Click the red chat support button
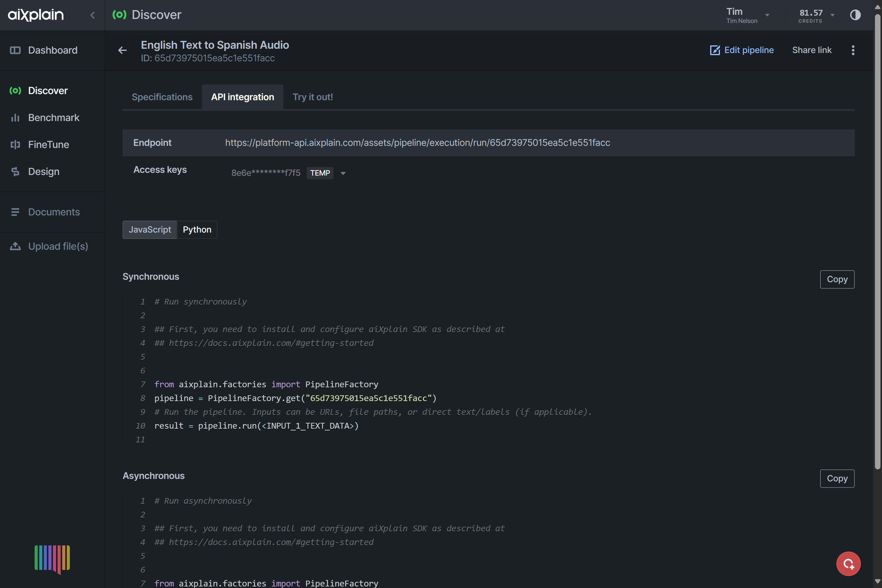This screenshot has width=882, height=588. tap(848, 563)
